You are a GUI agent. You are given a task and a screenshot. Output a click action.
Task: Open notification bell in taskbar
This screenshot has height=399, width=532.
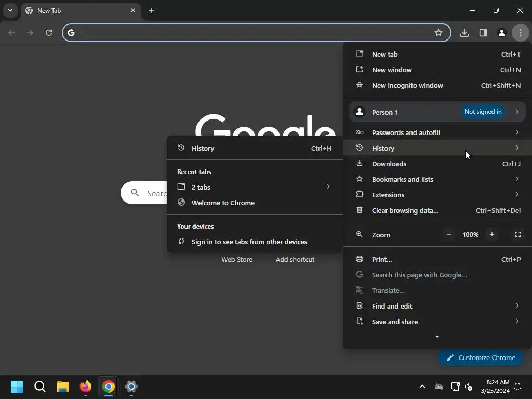pyautogui.click(x=518, y=387)
